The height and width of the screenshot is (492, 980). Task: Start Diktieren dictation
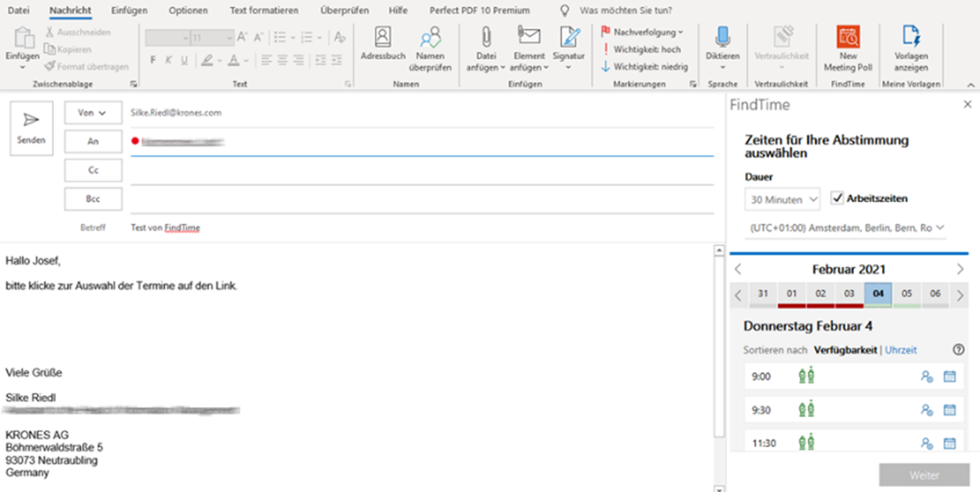723,49
